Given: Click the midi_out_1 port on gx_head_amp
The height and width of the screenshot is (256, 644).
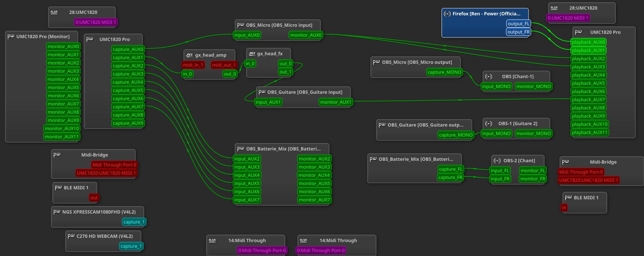Looking at the screenshot, I should [x=224, y=65].
